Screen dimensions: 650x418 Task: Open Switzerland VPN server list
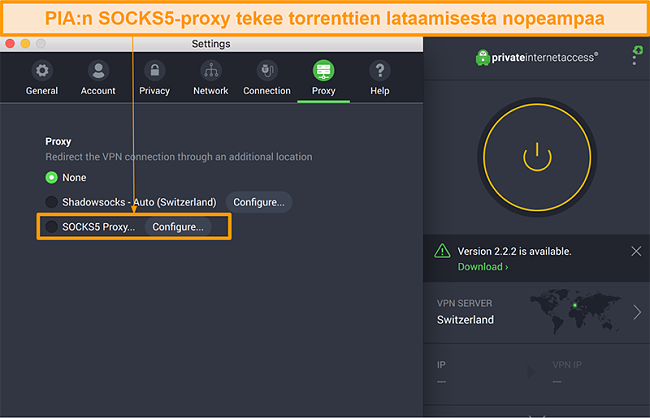point(465,320)
